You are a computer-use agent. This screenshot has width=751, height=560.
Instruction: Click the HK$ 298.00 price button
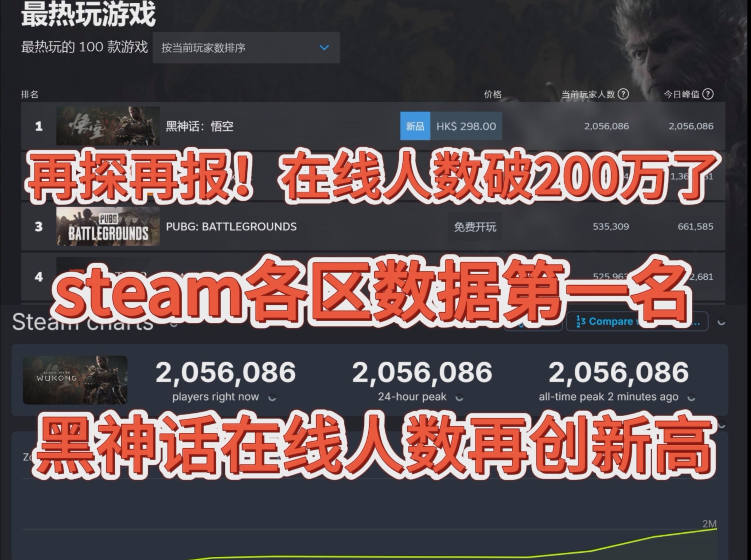(x=466, y=126)
